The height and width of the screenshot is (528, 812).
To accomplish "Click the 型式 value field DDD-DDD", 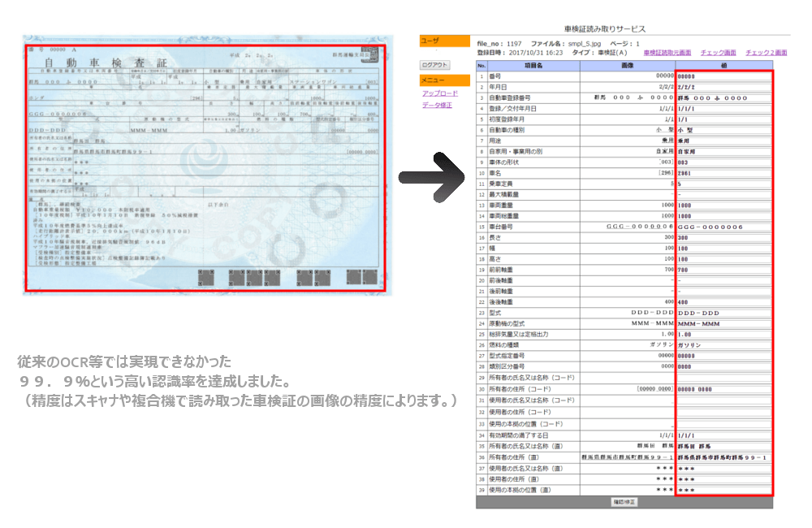I will pos(723,313).
